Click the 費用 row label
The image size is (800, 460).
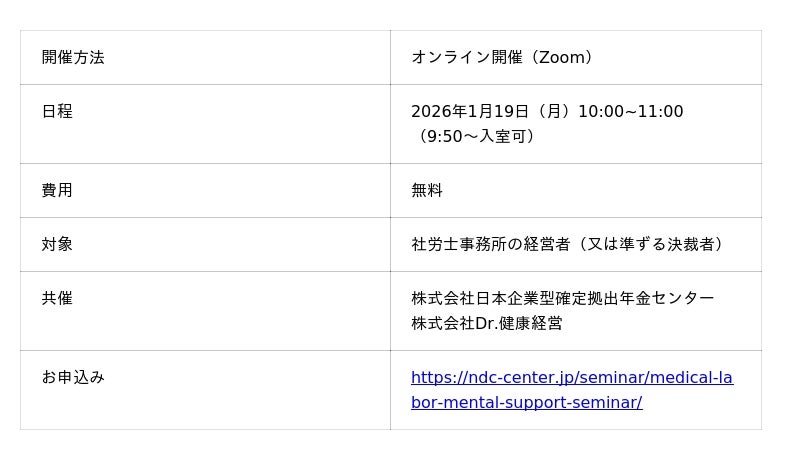coord(57,191)
